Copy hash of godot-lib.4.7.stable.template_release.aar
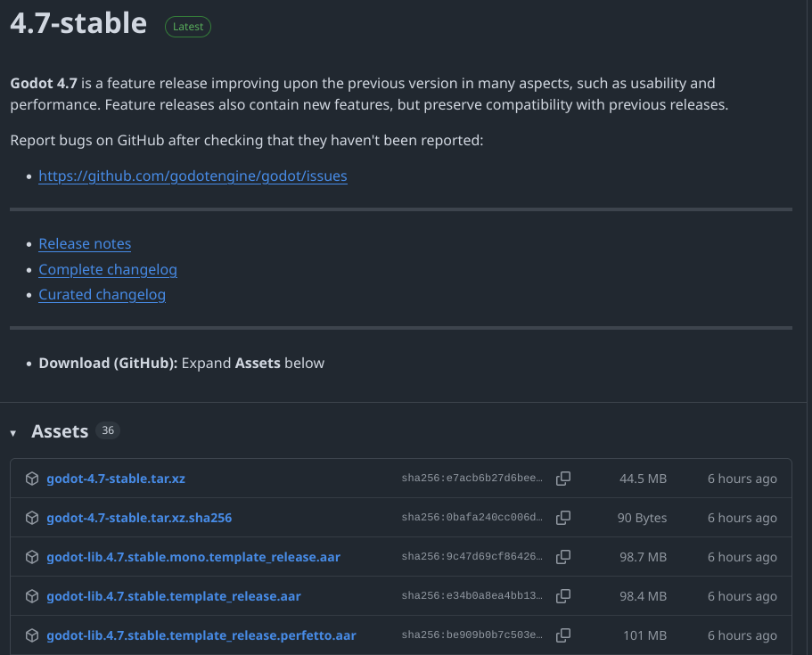The image size is (812, 655). [563, 596]
